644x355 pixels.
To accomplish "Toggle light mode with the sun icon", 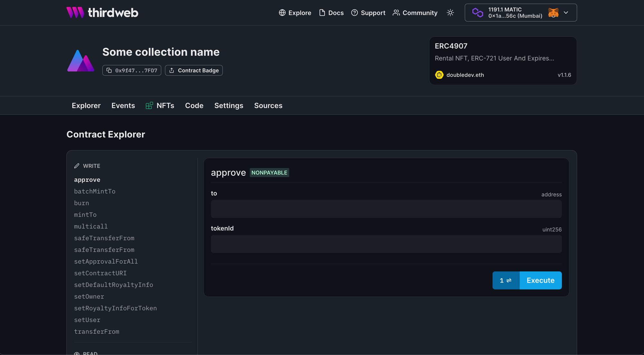I will tap(450, 13).
